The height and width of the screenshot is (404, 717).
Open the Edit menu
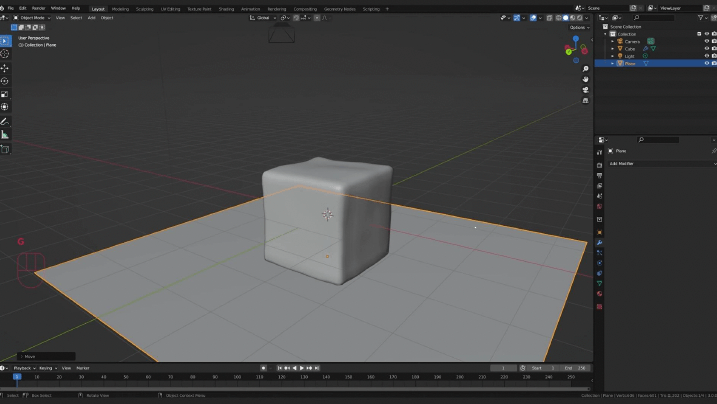(24, 8)
